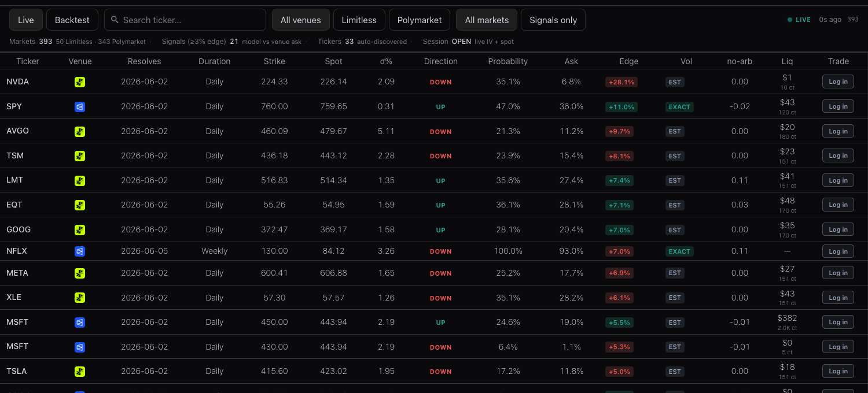Click Log in button for NFLX row
Image resolution: width=868 pixels, height=393 pixels.
click(x=838, y=251)
